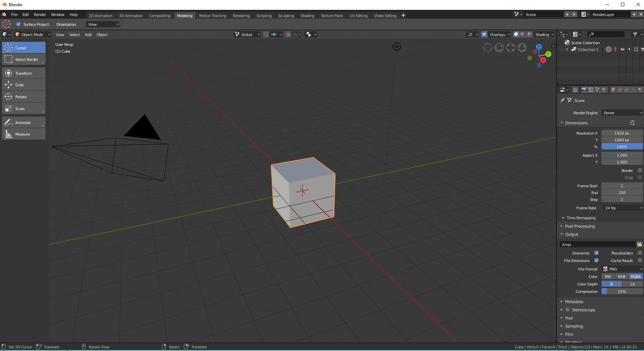Open the Mesh data triangle tab icon
This screenshot has height=351, width=644.
tap(633, 90)
